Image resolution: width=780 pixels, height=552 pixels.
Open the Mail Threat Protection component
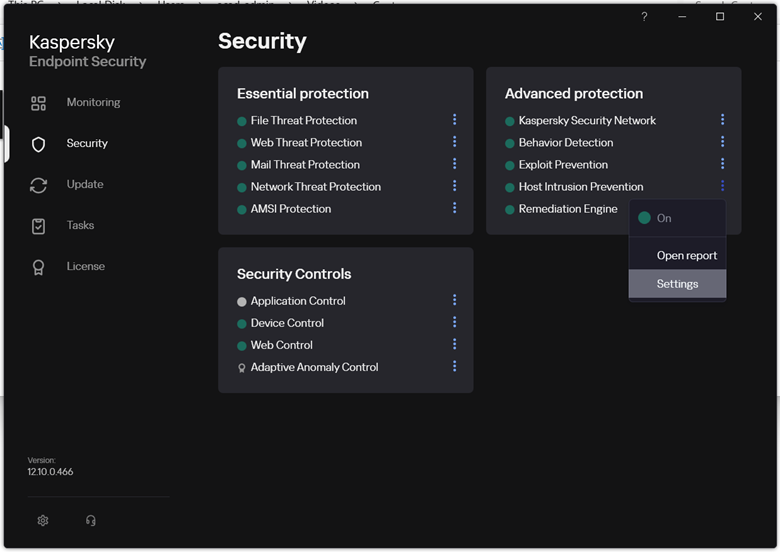pos(305,165)
